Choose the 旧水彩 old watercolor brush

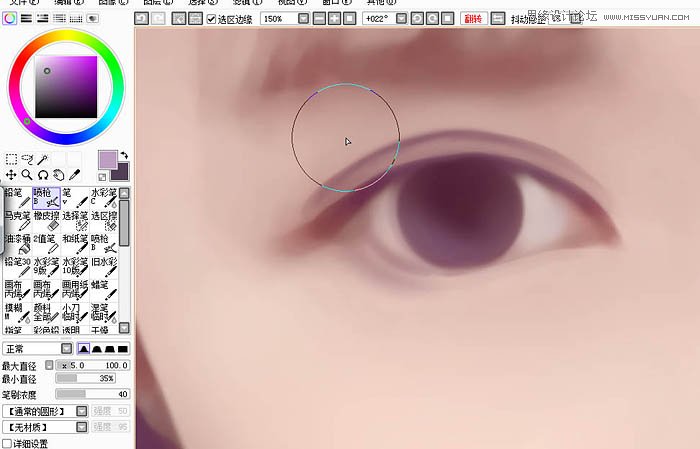pyautogui.click(x=104, y=267)
